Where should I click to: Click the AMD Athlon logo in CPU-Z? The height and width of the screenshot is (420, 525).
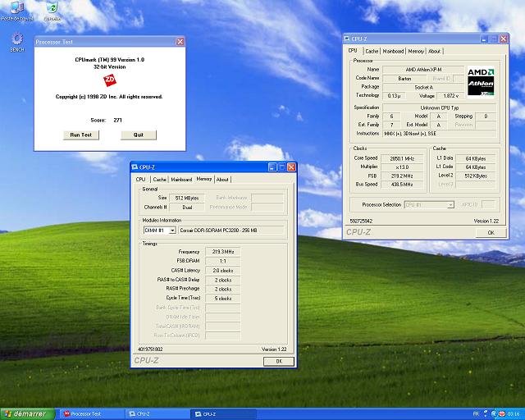click(x=481, y=82)
